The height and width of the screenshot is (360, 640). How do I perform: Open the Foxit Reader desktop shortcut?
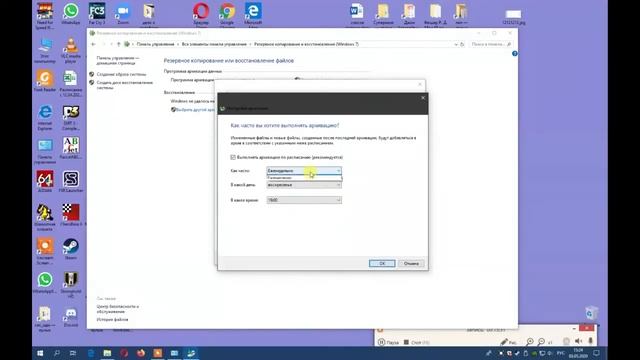coord(44,81)
